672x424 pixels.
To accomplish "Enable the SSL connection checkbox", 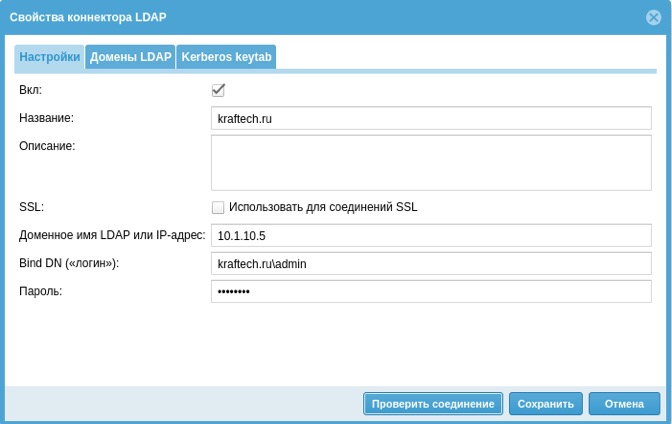I will click(218, 208).
